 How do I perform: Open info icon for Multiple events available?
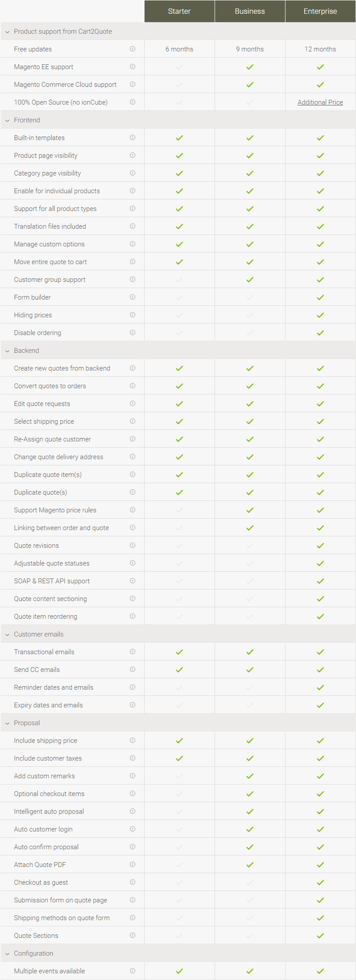(133, 971)
